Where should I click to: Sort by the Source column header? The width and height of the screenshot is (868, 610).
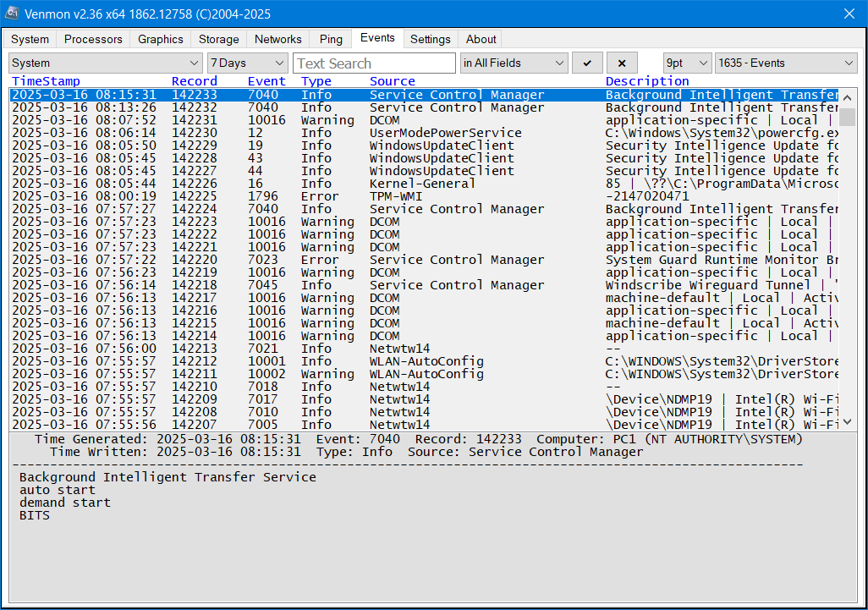(x=393, y=81)
